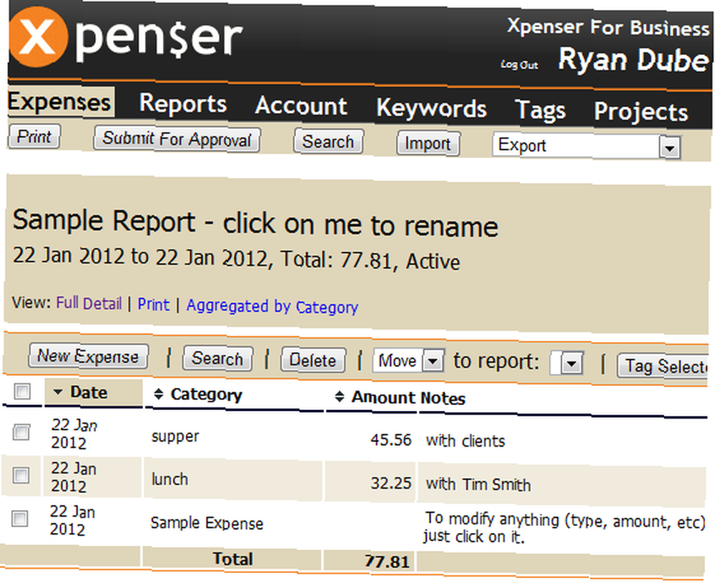Click the 'Sample Expense' category cell
This screenshot has width=715, height=588.
pos(207,523)
